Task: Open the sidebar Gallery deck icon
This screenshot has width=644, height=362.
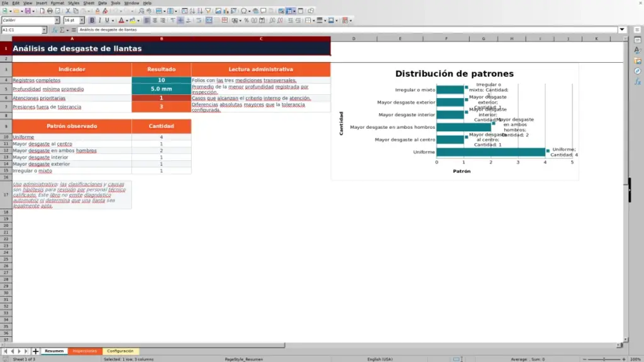Action: [x=638, y=61]
